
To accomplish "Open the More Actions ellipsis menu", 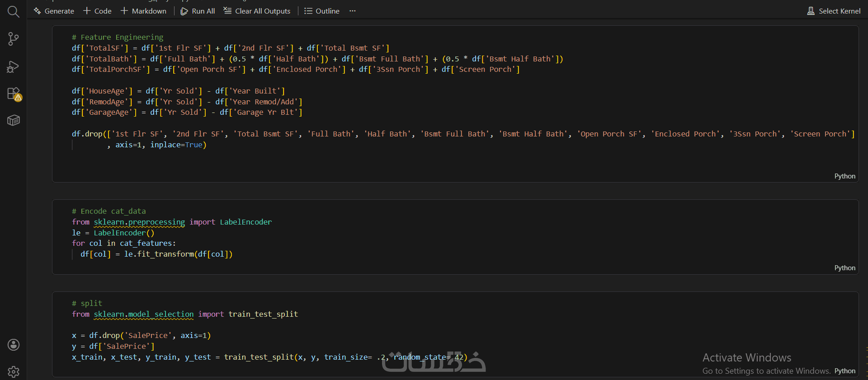I will [353, 11].
